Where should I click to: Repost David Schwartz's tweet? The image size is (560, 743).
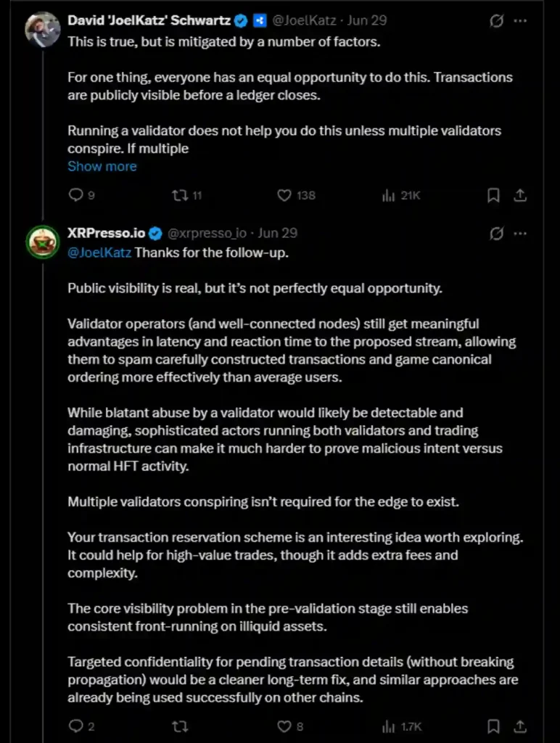pyautogui.click(x=186, y=195)
